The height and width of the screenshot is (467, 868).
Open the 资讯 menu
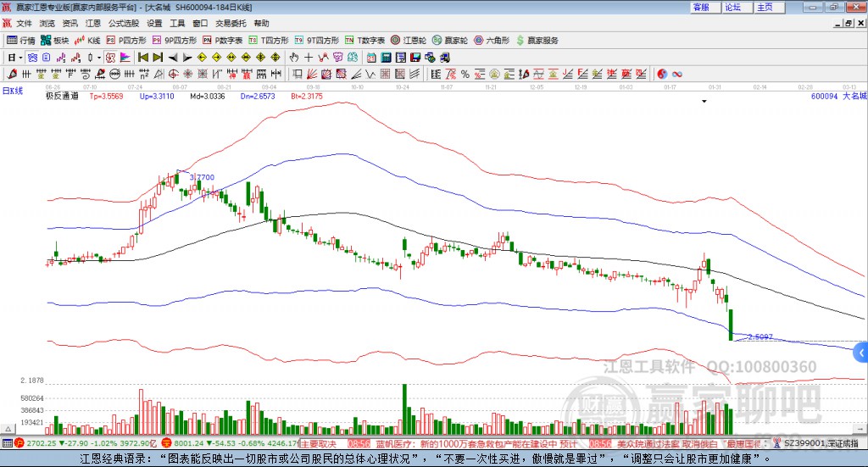tap(70, 23)
